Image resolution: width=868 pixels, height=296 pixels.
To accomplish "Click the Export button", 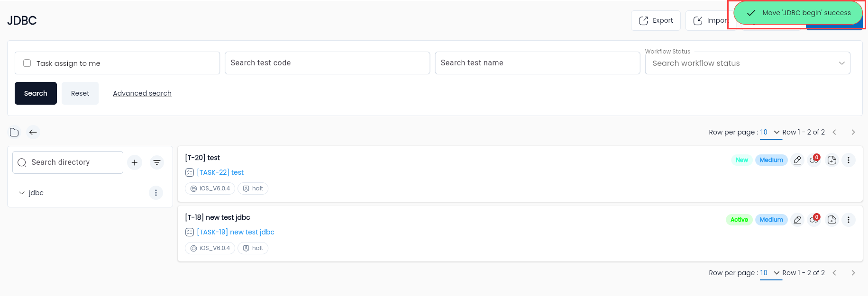I will click(656, 20).
